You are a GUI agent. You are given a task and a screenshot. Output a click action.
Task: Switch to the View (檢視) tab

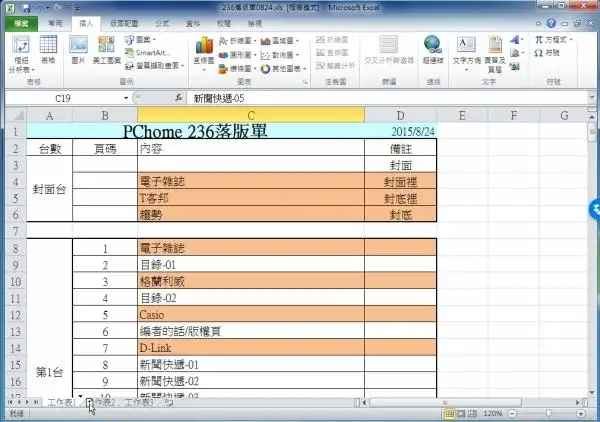pyautogui.click(x=254, y=24)
